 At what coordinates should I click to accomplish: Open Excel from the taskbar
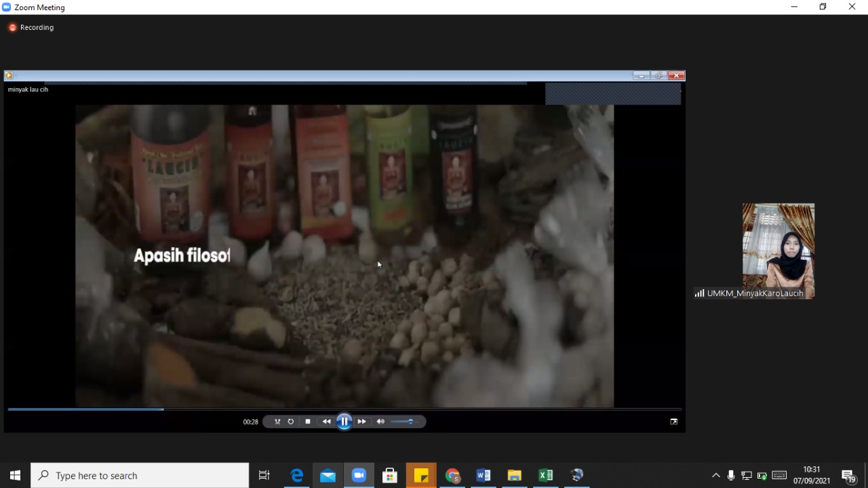(545, 476)
